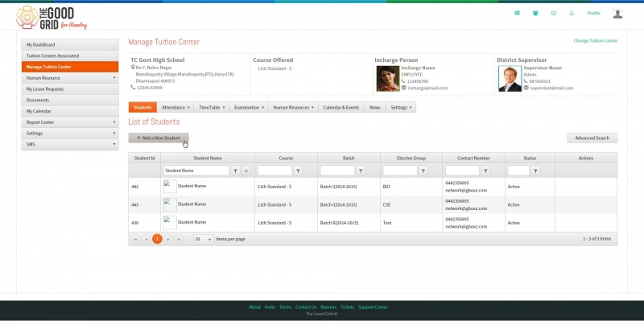The height and width of the screenshot is (321, 644).
Task: Go to previous page pager icon
Action: click(x=146, y=239)
